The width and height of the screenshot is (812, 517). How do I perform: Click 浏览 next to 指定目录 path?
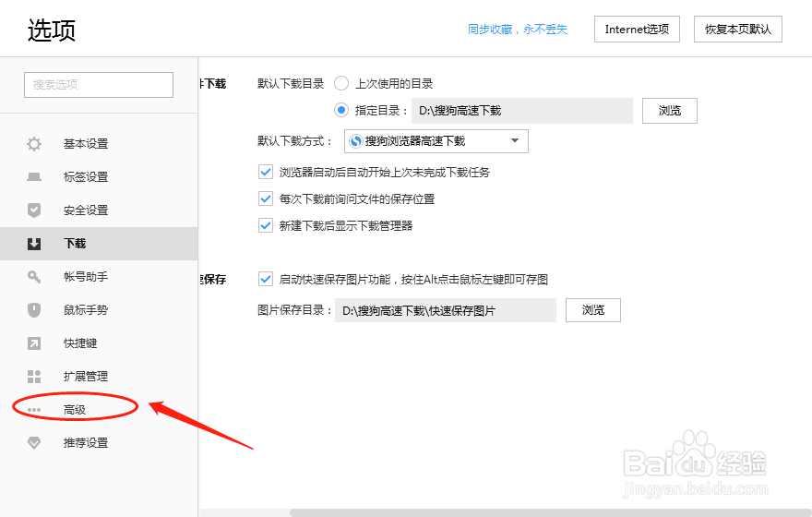tap(670, 111)
